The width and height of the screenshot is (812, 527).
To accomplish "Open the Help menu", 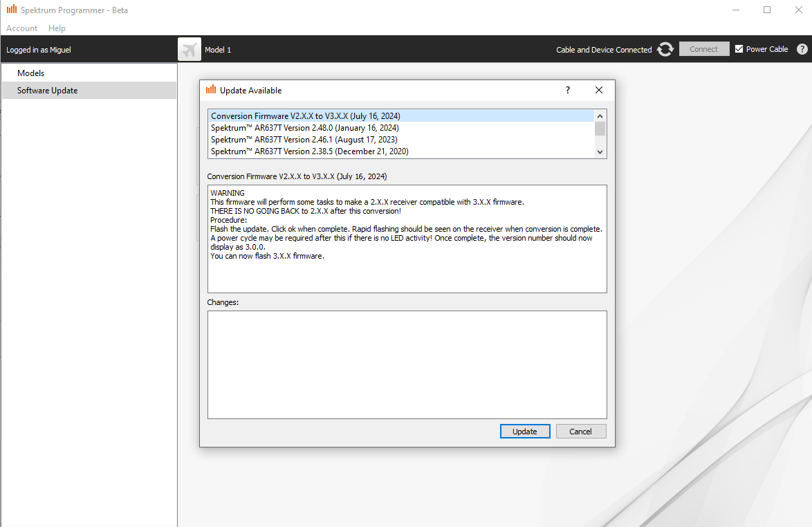I will click(x=57, y=28).
